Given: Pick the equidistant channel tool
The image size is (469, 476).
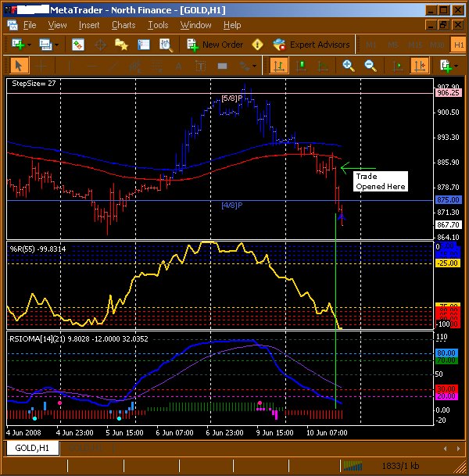Looking at the screenshot, I should pyautogui.click(x=135, y=66).
